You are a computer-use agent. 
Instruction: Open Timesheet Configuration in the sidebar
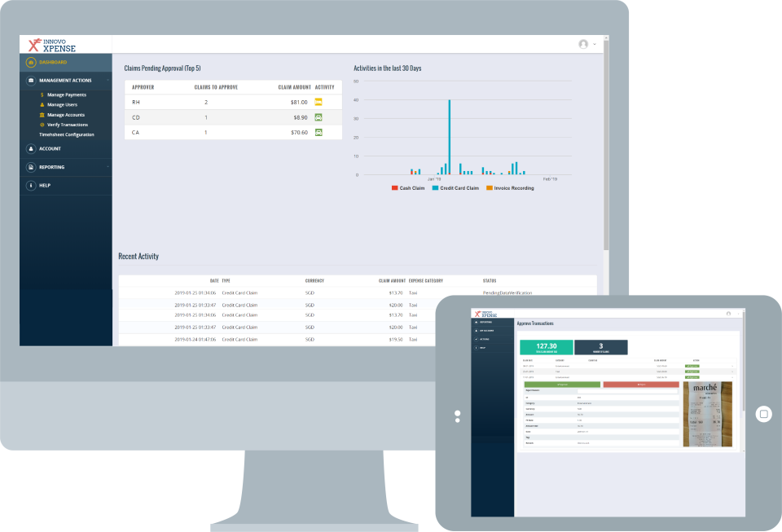66,134
